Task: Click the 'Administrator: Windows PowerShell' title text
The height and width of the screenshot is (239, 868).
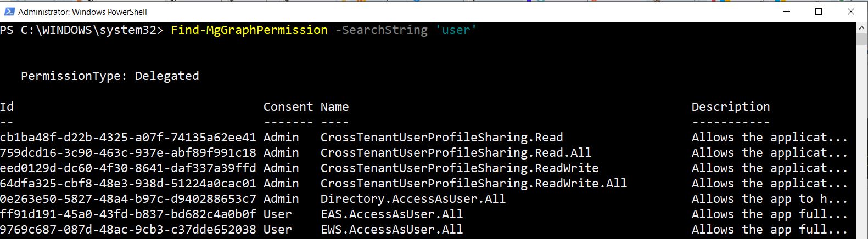Action: pos(82,12)
